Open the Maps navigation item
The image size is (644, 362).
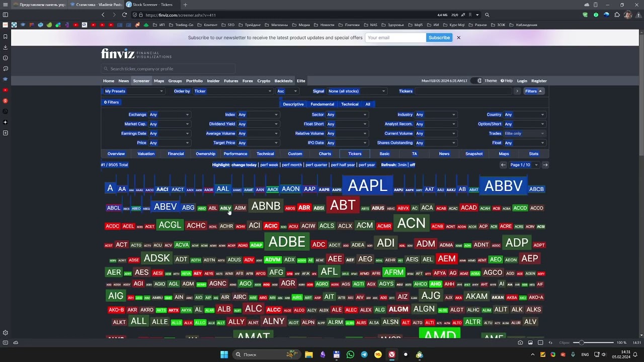[x=159, y=81]
